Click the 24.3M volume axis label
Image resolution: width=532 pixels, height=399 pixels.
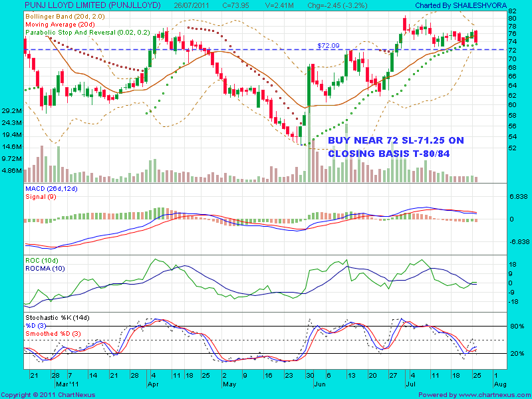[x=12, y=122]
